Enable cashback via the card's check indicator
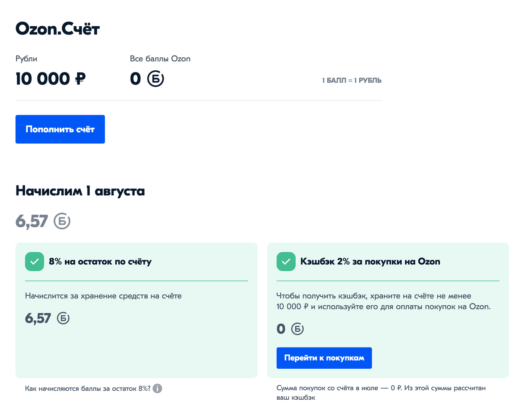 pos(286,261)
